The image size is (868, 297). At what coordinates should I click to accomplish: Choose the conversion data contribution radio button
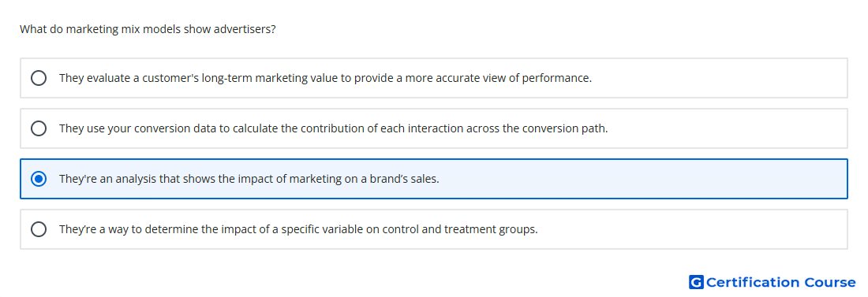39,128
